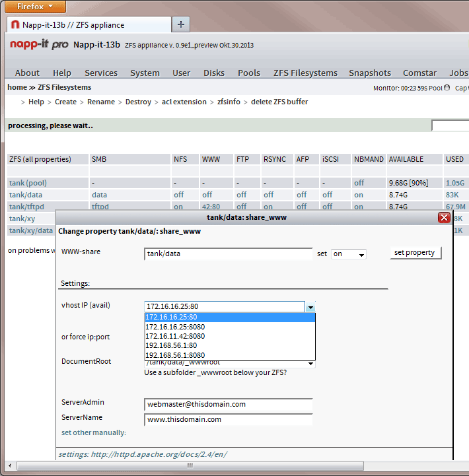Image resolution: width=469 pixels, height=476 pixels.
Task: Open the tank/xy filesystem entry
Action: 22,219
